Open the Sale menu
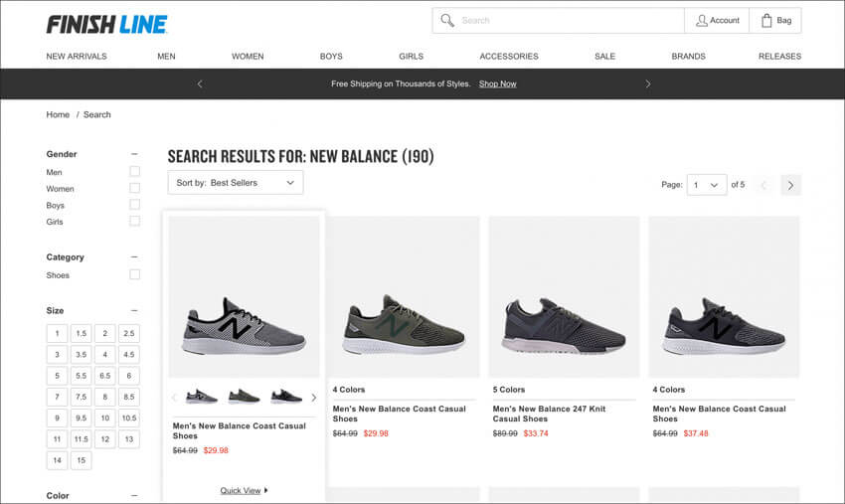The image size is (845, 504). click(x=604, y=56)
